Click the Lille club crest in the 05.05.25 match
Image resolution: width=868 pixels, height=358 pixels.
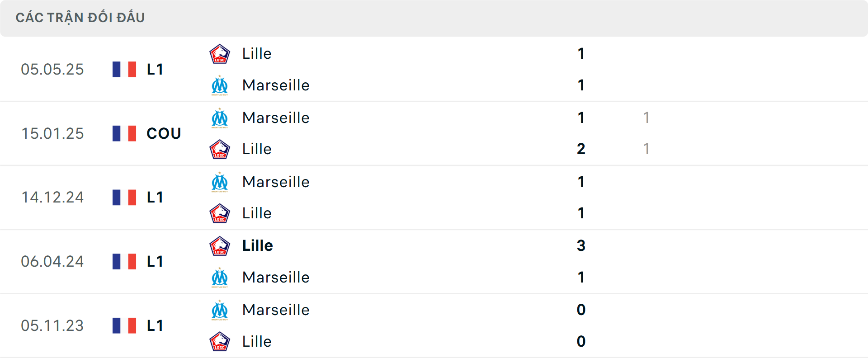point(220,53)
